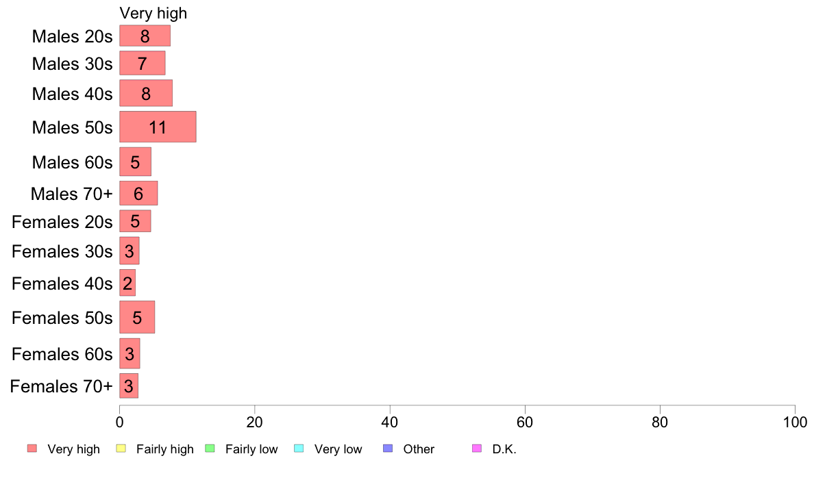Click the green Fairly low legend swatch

click(x=210, y=449)
